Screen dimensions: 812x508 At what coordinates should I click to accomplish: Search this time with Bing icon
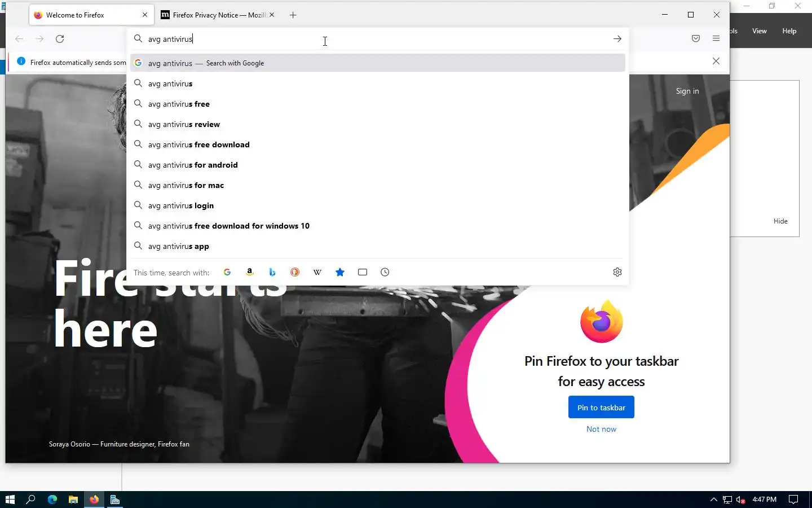[x=272, y=272]
